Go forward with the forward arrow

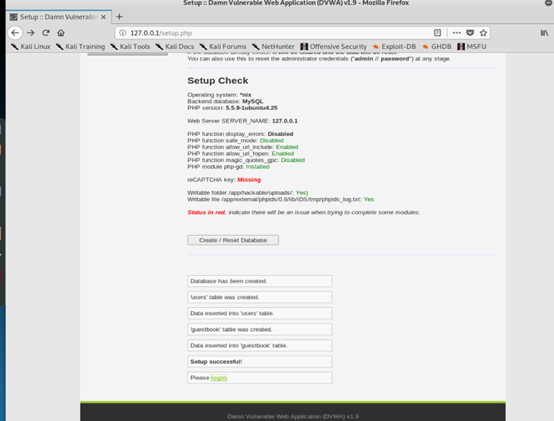coord(31,33)
